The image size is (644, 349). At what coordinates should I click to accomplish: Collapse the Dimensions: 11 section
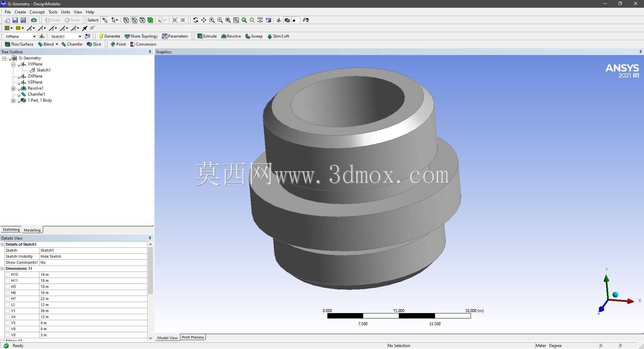pos(2,268)
